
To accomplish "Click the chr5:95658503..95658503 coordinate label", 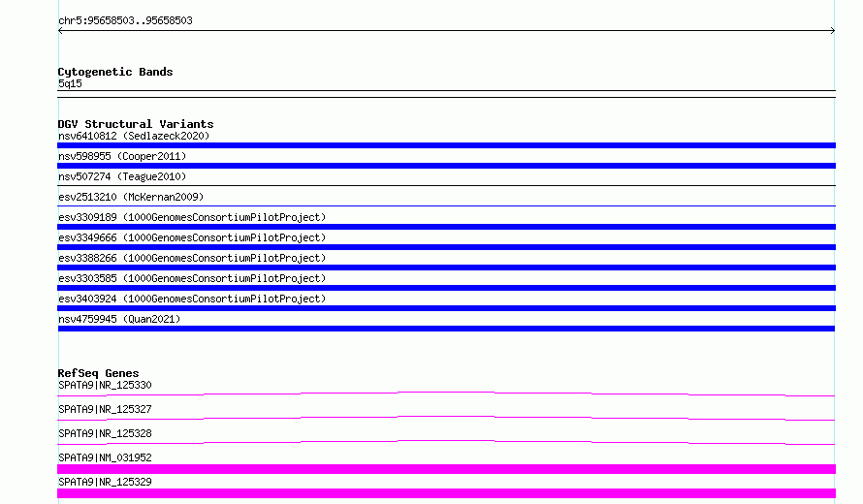I will point(125,20).
